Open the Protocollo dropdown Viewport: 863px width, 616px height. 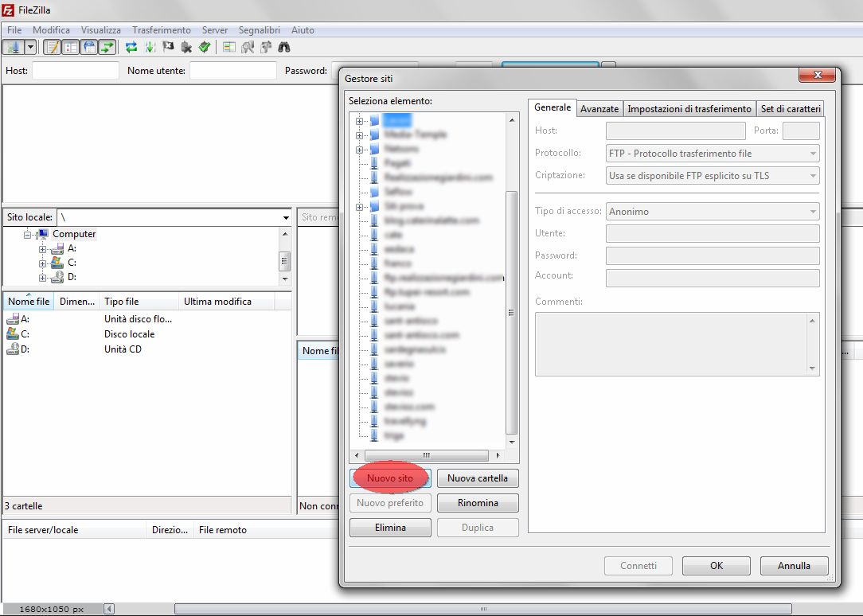coord(713,154)
